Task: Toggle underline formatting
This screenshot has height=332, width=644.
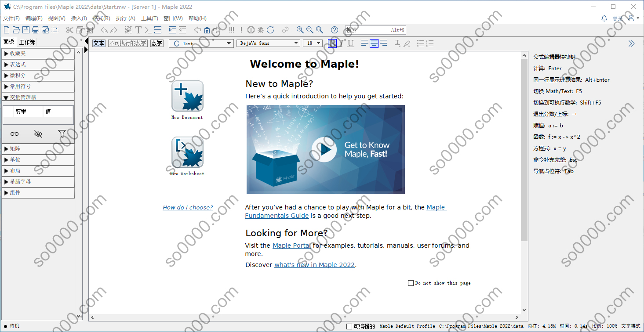Action: point(350,43)
